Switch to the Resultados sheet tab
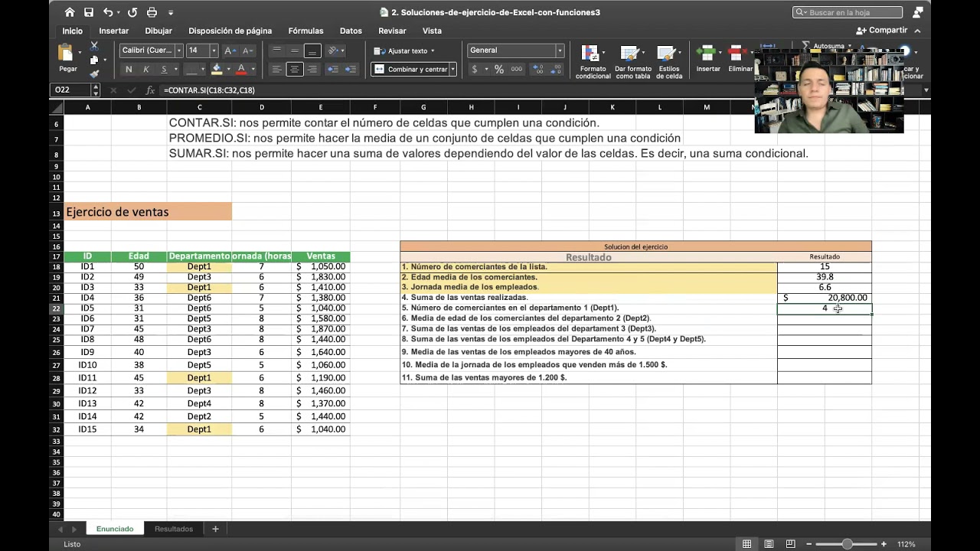Image resolution: width=980 pixels, height=551 pixels. [174, 529]
